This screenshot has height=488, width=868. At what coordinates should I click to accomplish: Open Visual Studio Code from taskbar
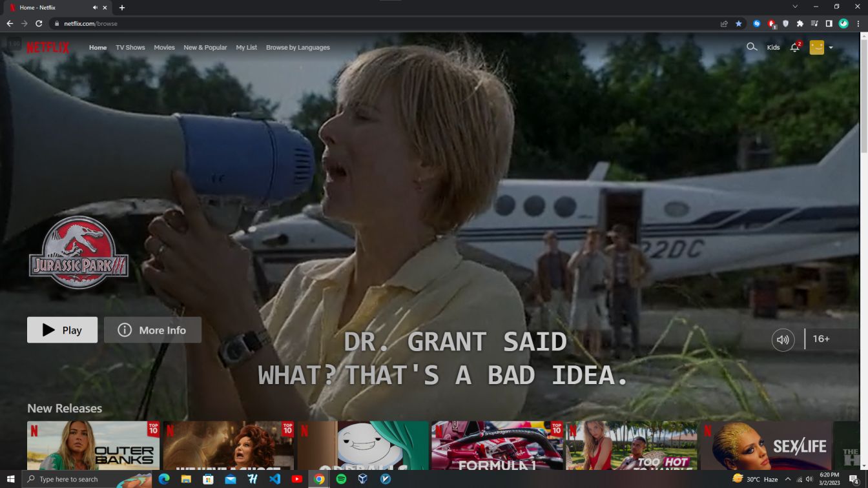(274, 479)
